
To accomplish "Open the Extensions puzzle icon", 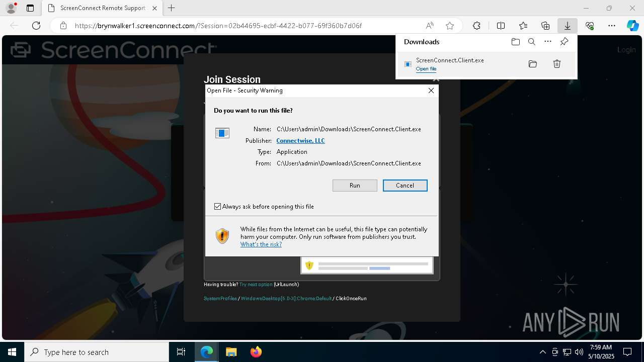I will (x=476, y=26).
